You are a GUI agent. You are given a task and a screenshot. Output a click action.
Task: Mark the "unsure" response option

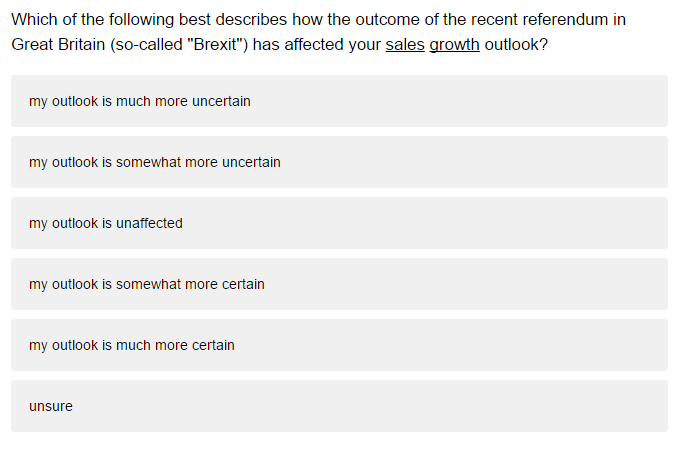339,406
